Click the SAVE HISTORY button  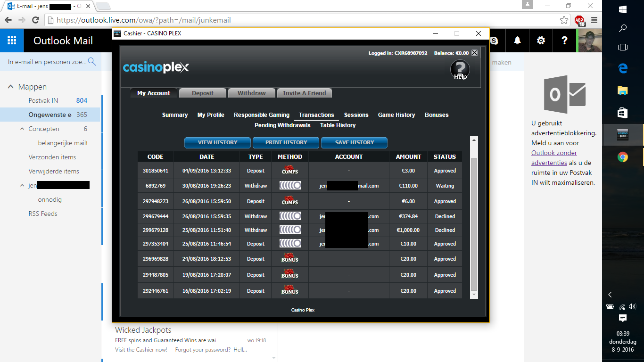[x=354, y=142]
